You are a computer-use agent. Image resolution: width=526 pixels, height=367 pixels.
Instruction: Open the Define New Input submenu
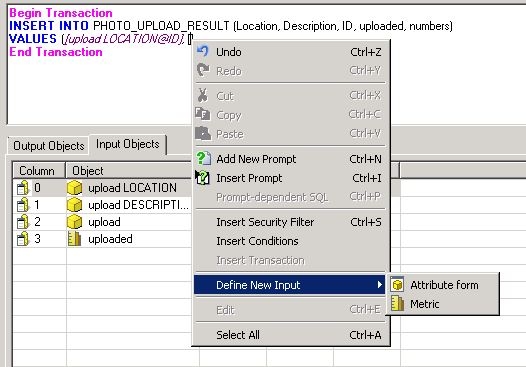[x=290, y=285]
